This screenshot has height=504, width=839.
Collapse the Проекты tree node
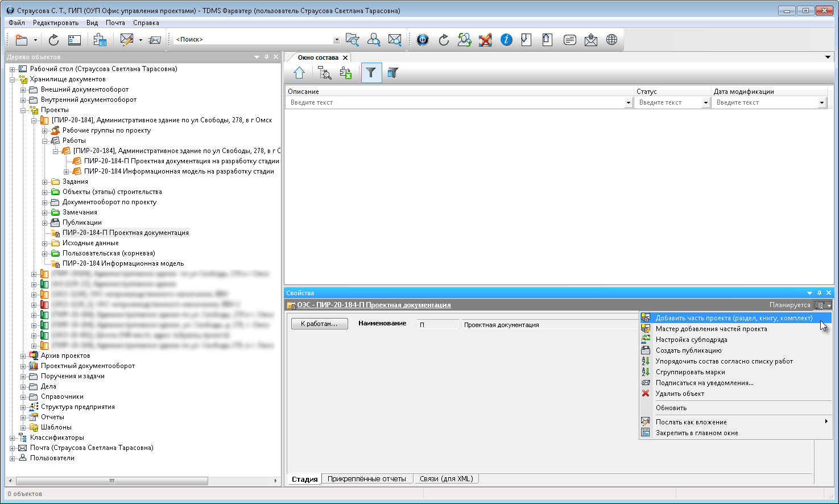pyautogui.click(x=23, y=110)
